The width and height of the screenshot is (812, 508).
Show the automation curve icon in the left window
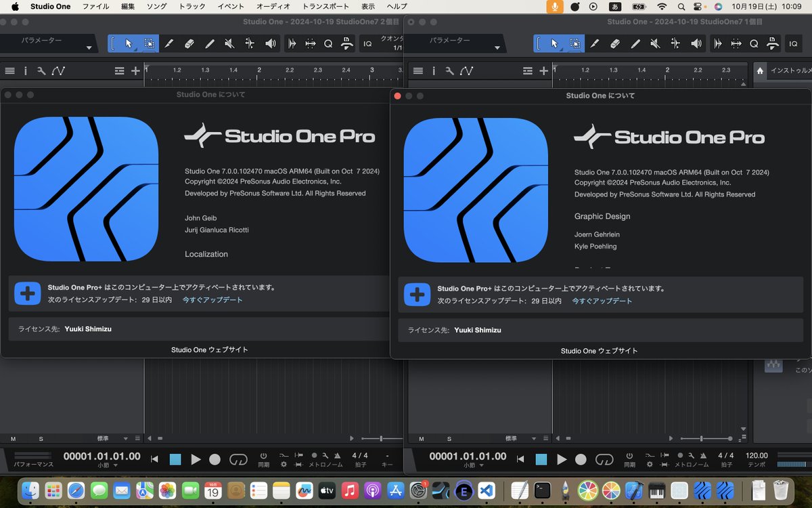[58, 70]
